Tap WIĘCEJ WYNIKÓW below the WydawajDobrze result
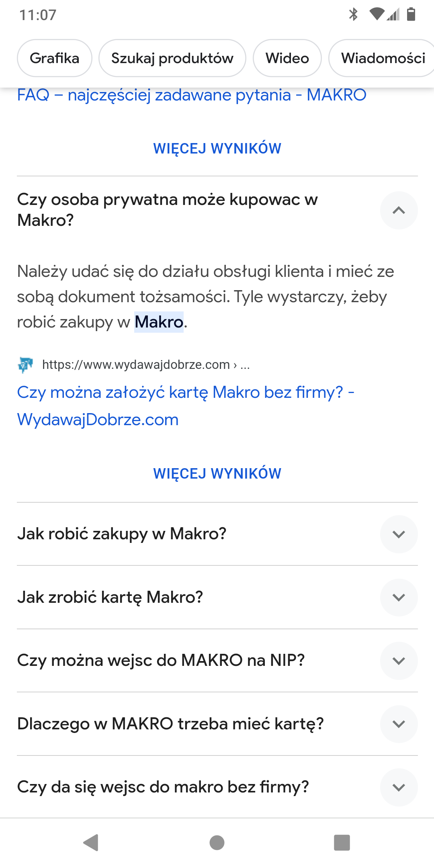This screenshot has width=434, height=868. [217, 474]
